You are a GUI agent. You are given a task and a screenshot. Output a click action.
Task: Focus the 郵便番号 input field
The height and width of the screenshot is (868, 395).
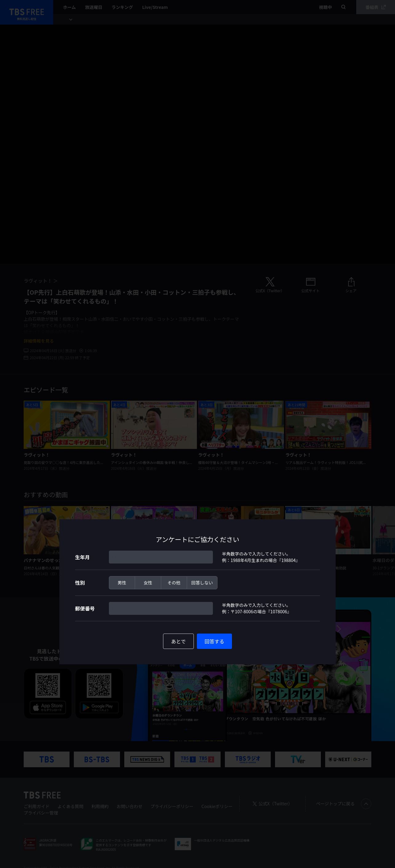(161, 608)
